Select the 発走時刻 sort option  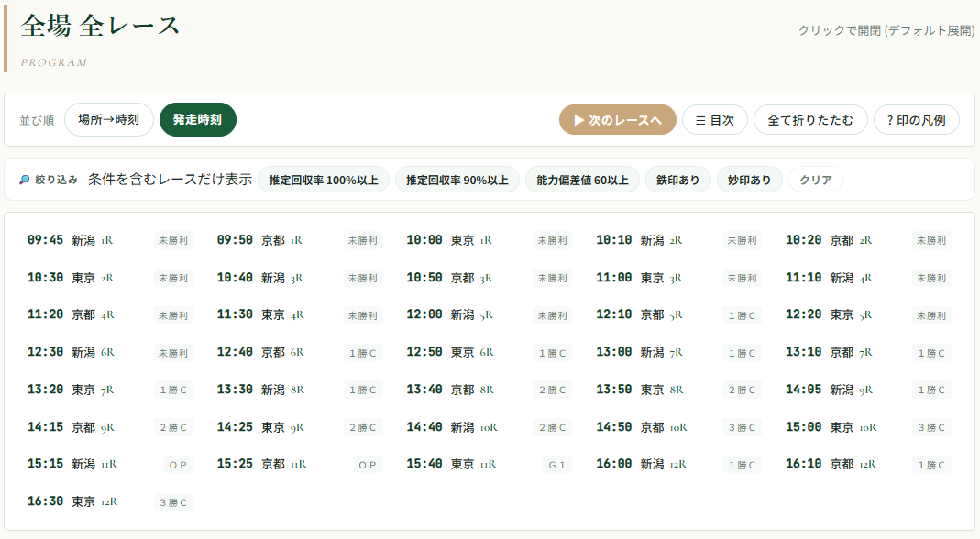tap(197, 119)
